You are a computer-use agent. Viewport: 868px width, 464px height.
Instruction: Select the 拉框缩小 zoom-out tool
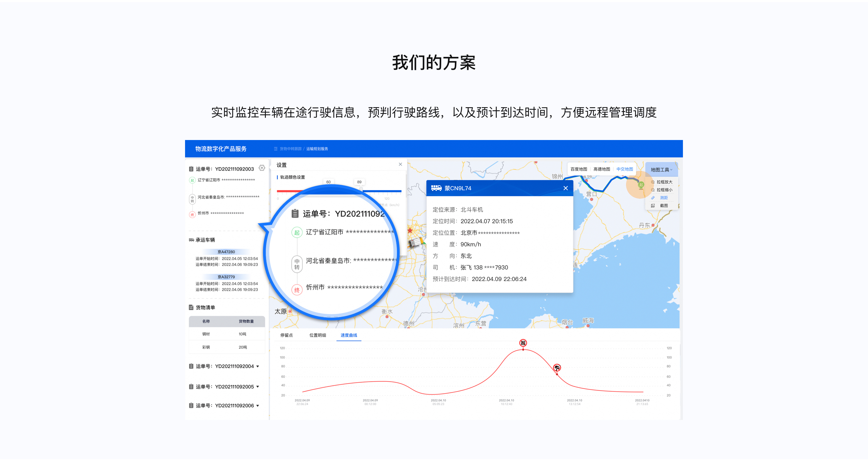pyautogui.click(x=662, y=190)
